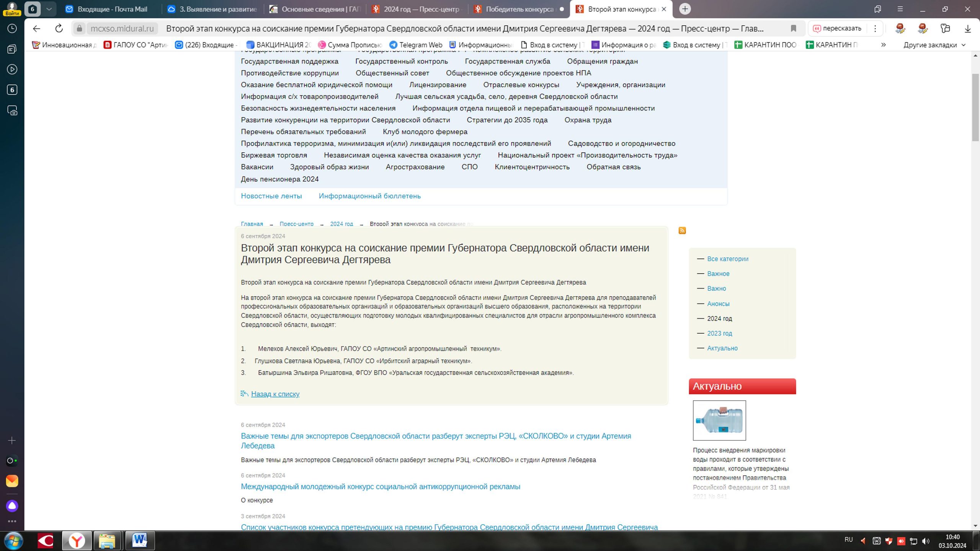
Task: Open 'Отраслевые конкурсы' section
Action: pos(521,85)
